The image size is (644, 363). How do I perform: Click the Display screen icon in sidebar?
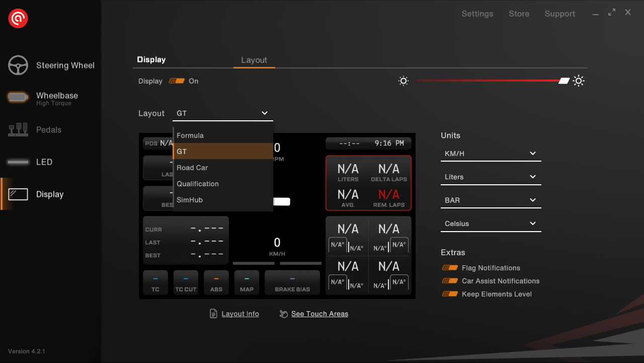point(18,194)
